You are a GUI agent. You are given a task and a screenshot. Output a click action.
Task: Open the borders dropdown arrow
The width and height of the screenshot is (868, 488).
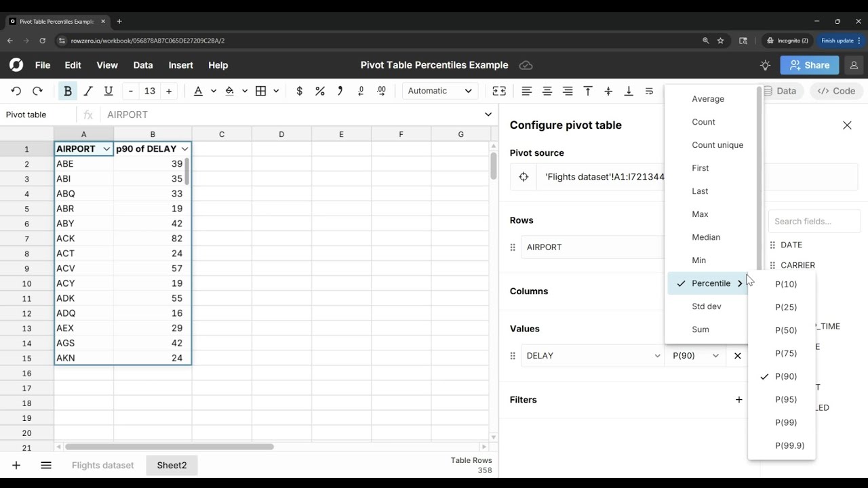276,91
